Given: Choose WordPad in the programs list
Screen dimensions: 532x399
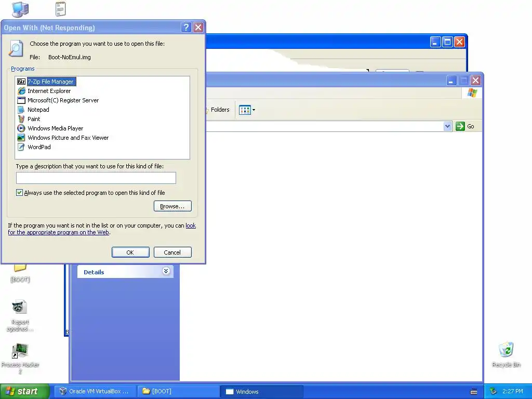Looking at the screenshot, I should tap(39, 147).
